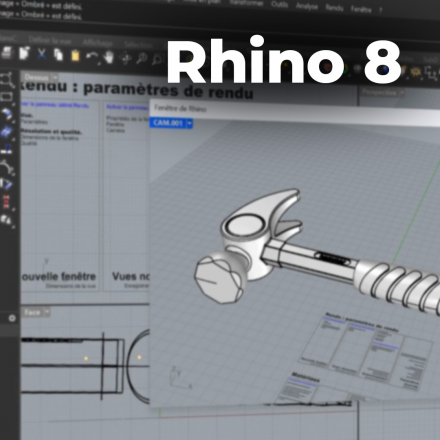Open the Face viewport dropdown arrow
This screenshot has width=440, height=440.
pyautogui.click(x=47, y=312)
